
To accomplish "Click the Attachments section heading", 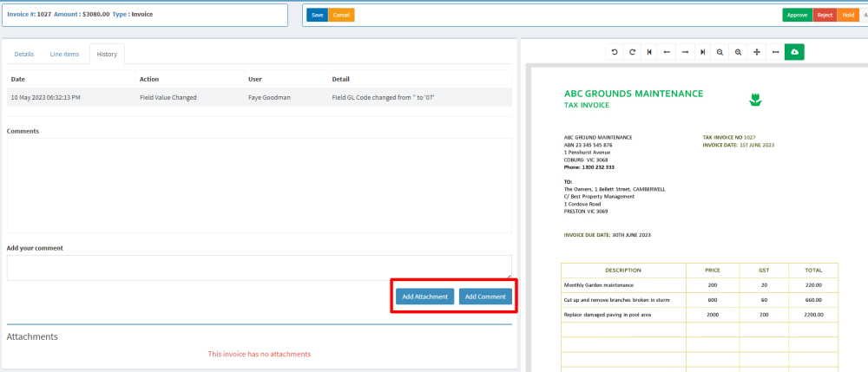I will tap(32, 336).
